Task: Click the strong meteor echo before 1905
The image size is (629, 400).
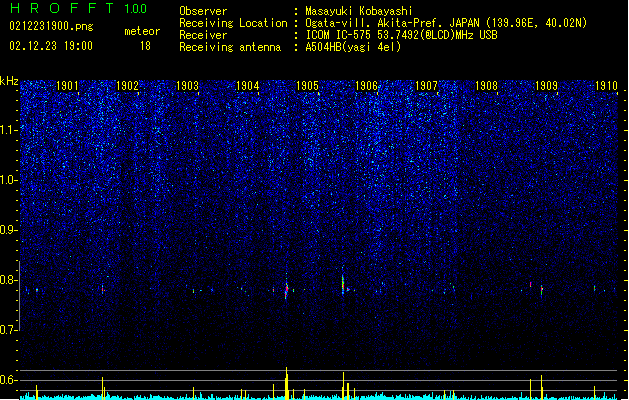Action: pyautogui.click(x=286, y=289)
